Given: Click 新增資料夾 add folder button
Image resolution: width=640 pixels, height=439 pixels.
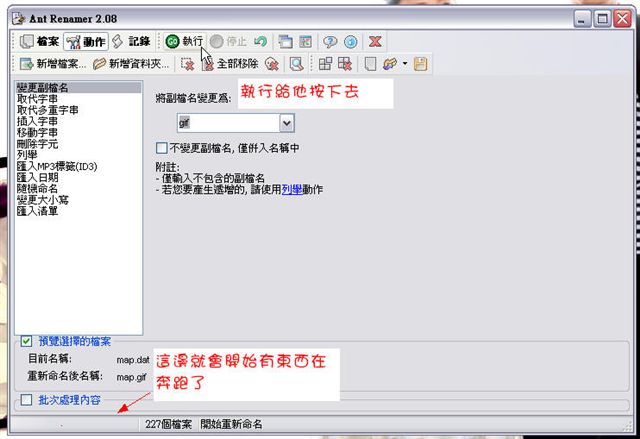Looking at the screenshot, I should pos(131,64).
